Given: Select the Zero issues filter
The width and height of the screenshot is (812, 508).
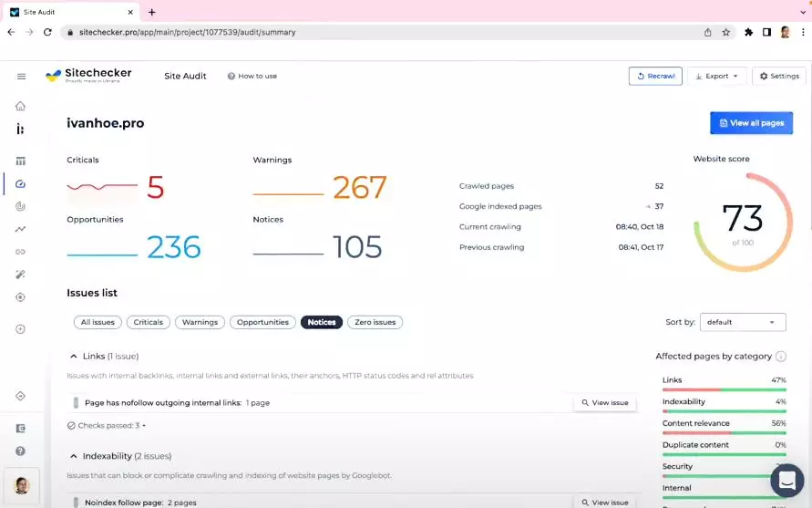Looking at the screenshot, I should 375,323.
